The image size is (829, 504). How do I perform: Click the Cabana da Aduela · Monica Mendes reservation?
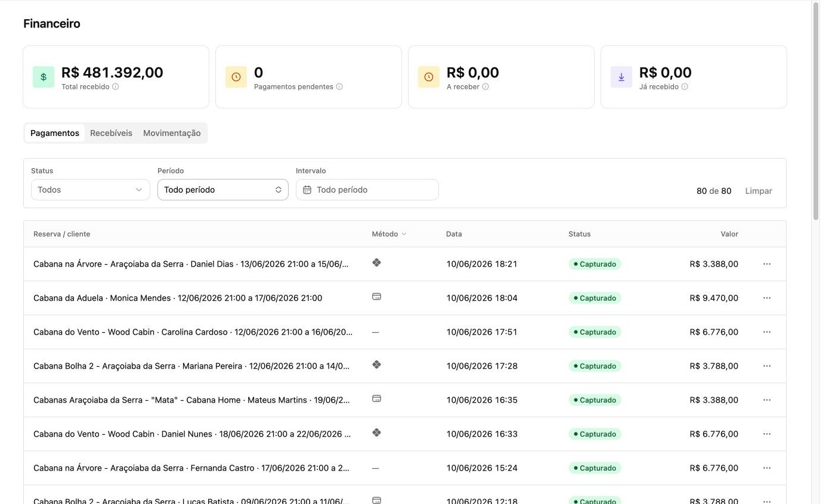[x=178, y=298]
